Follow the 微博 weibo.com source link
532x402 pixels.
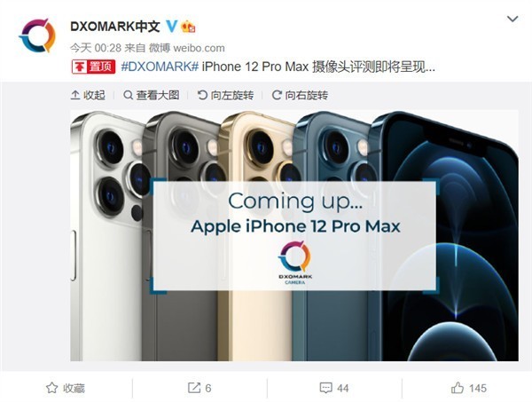click(187, 48)
